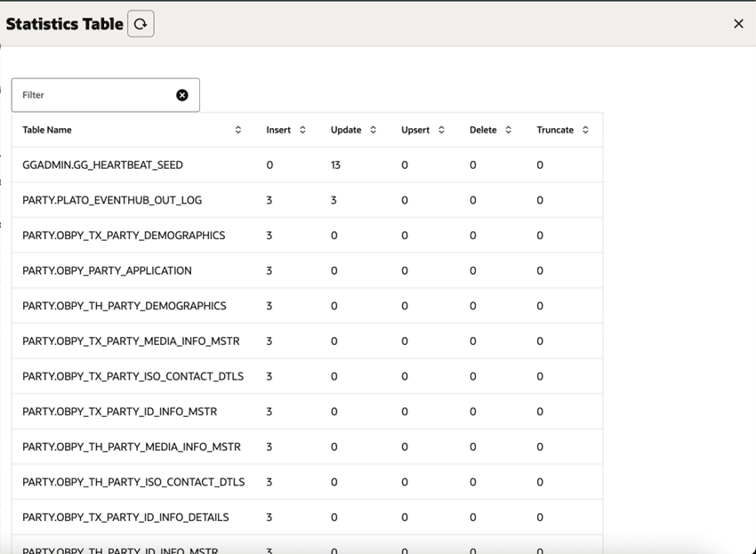Close the Statistics Table dialog
This screenshot has width=756, height=554.
[x=738, y=24]
